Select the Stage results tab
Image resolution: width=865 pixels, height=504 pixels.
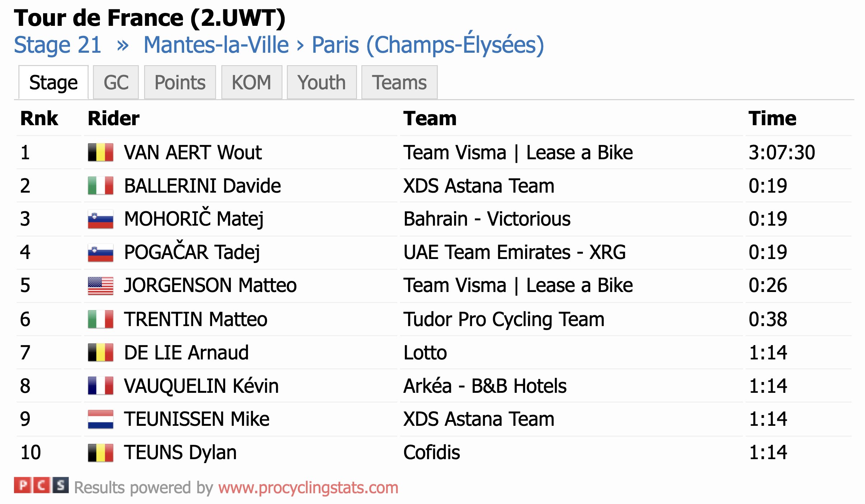(x=53, y=82)
